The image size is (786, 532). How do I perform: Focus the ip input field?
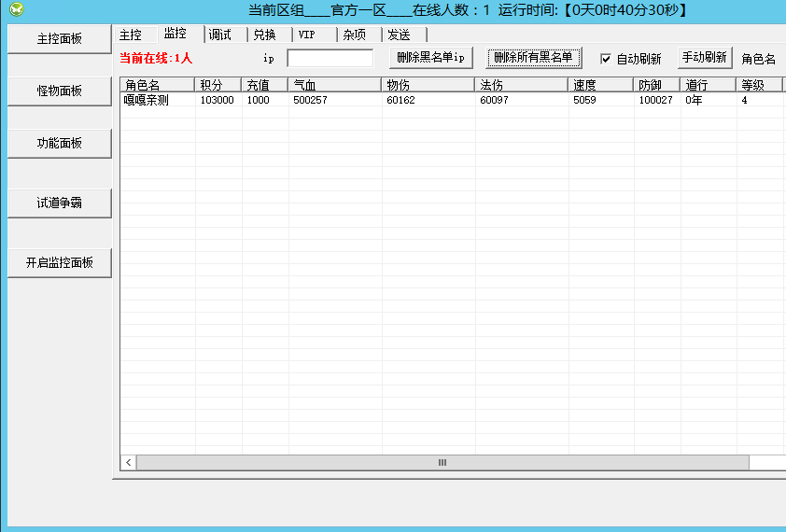click(330, 58)
